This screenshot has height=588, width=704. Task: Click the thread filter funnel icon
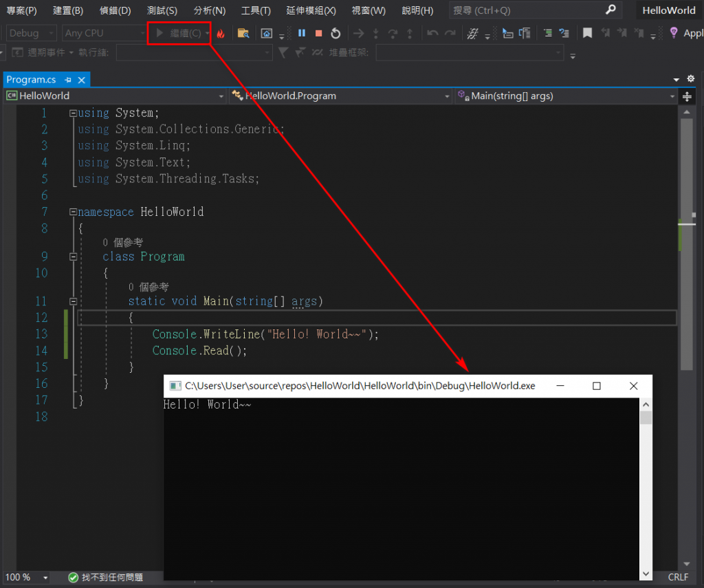pyautogui.click(x=283, y=53)
